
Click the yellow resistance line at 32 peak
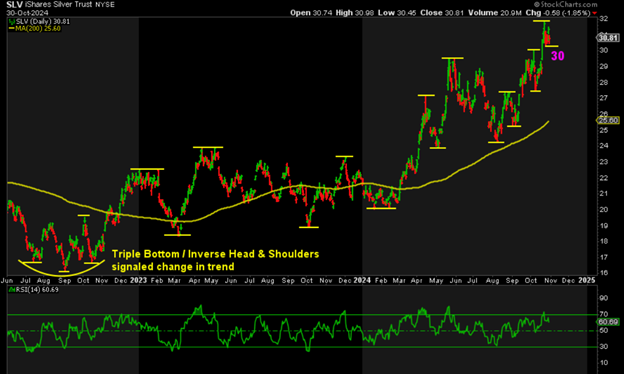tap(541, 21)
